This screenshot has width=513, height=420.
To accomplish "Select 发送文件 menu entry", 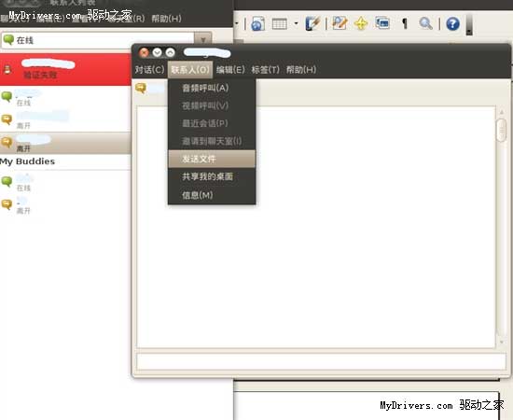I will tap(212, 159).
